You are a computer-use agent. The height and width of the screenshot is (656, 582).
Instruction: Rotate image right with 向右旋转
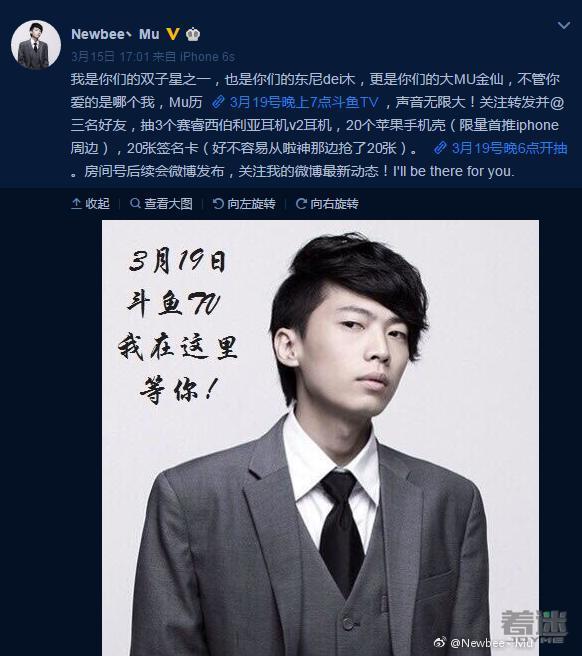click(327, 204)
